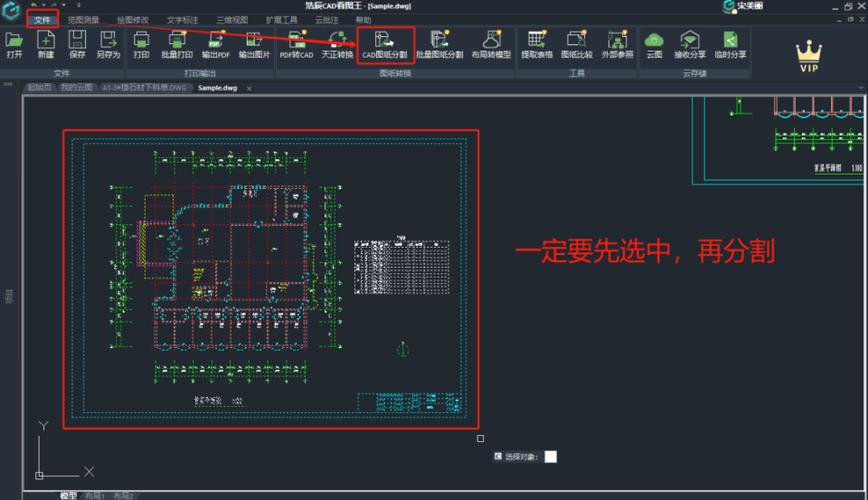Switch to the 绘图修改 ribbon tab
This screenshot has height=500, width=868.
tap(133, 20)
